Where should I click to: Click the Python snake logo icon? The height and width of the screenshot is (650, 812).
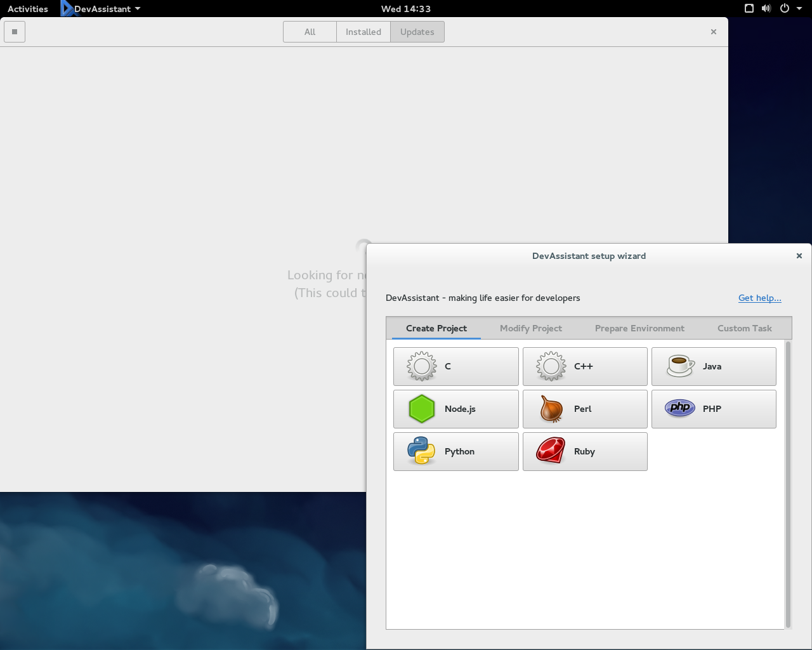[x=422, y=451]
